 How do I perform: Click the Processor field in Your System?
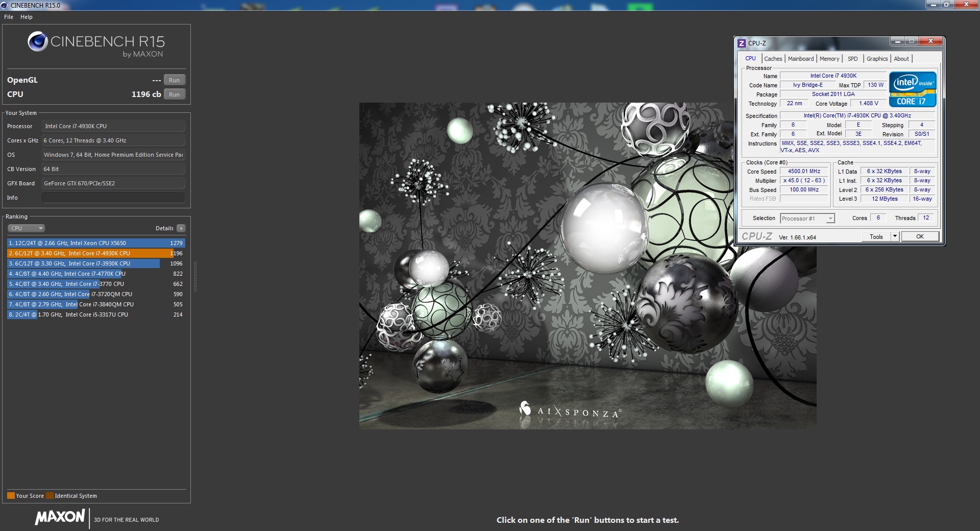point(113,126)
